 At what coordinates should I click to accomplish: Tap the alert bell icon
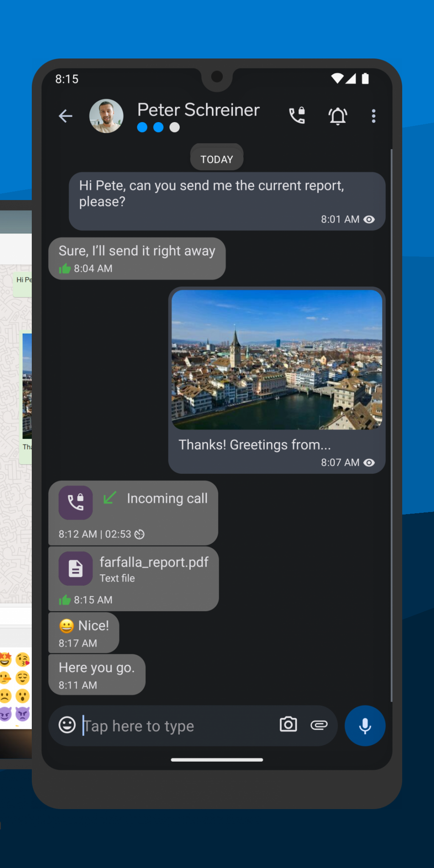pyautogui.click(x=338, y=116)
